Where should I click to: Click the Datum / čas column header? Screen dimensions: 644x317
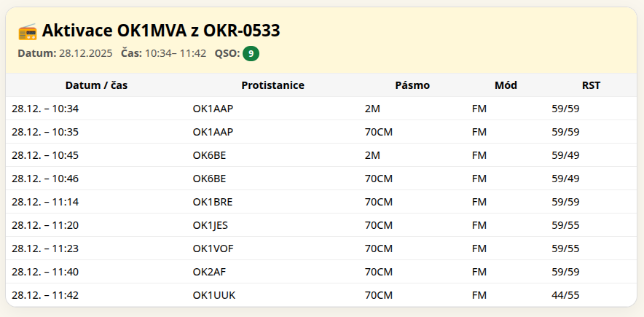(x=96, y=85)
